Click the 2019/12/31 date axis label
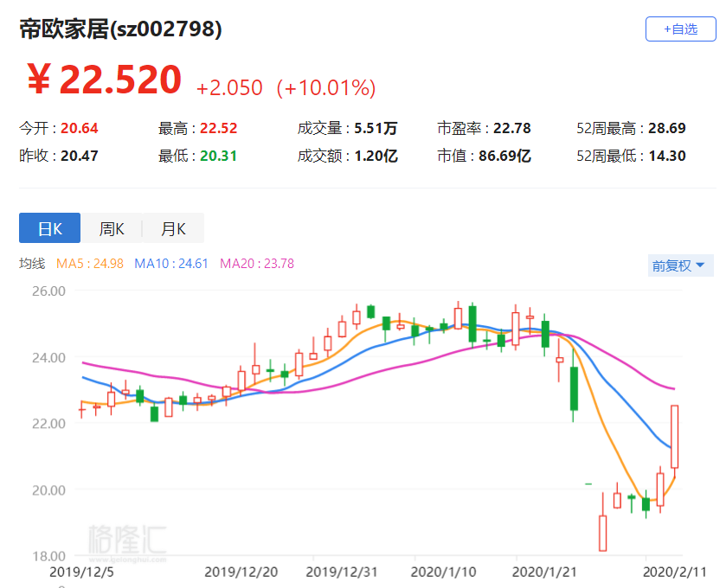The height and width of the screenshot is (588, 726). (x=342, y=572)
